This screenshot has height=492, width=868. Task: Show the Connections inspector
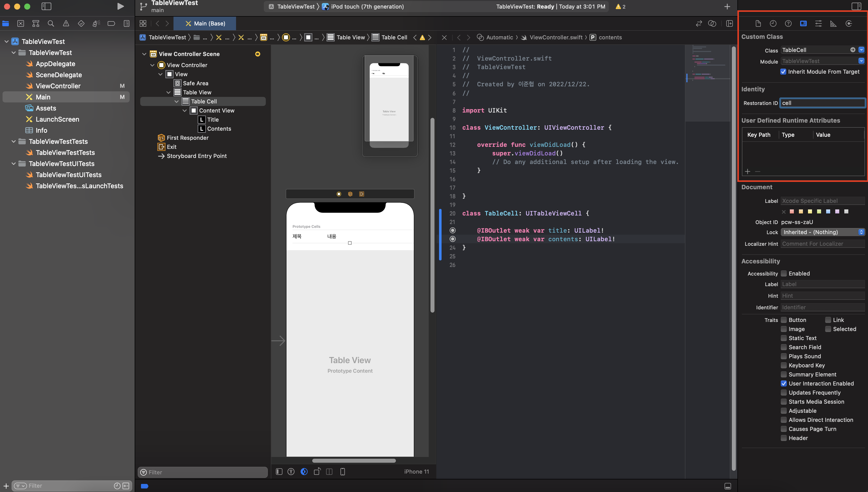848,23
